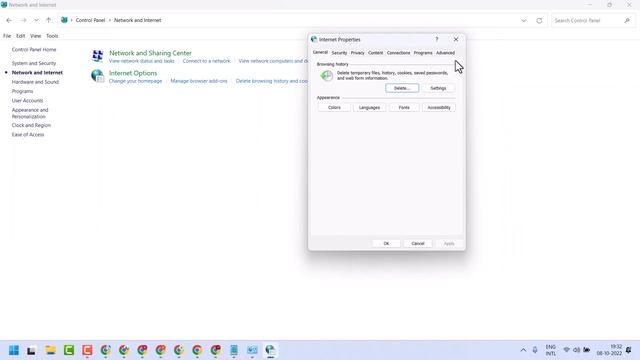The image size is (640, 360).
Task: Open the Accessibility appearance button
Action: [439, 107]
